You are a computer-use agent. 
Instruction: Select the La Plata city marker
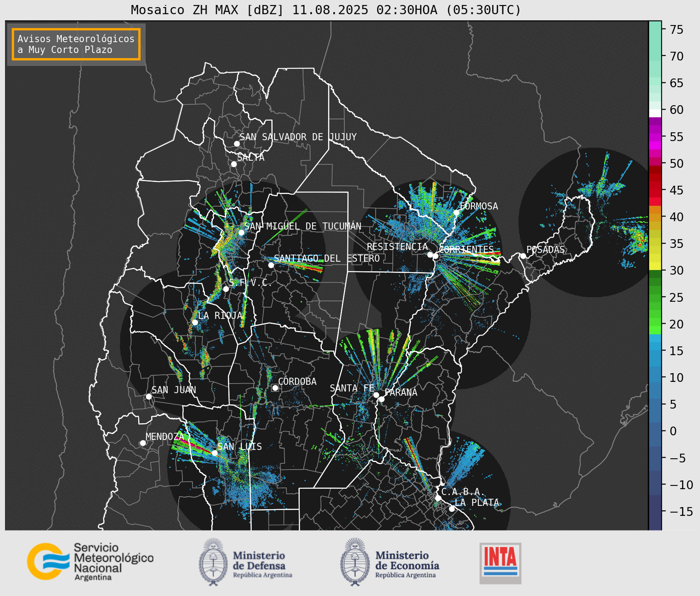pos(452,509)
